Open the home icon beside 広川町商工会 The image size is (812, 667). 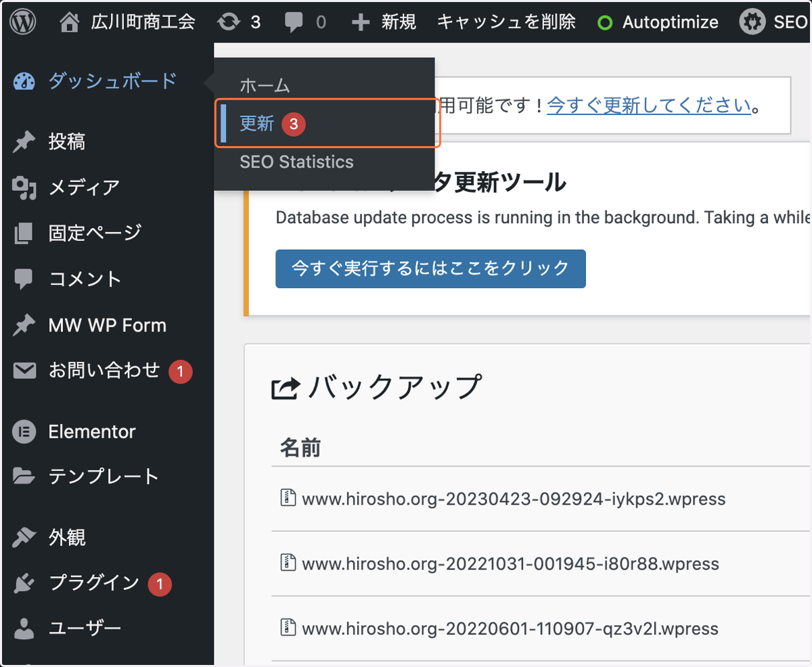[70, 22]
